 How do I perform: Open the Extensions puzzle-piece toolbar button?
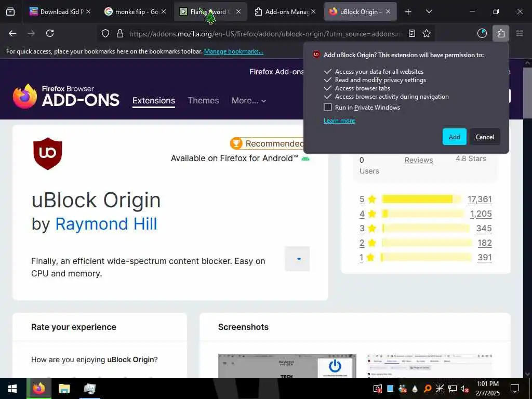click(501, 33)
